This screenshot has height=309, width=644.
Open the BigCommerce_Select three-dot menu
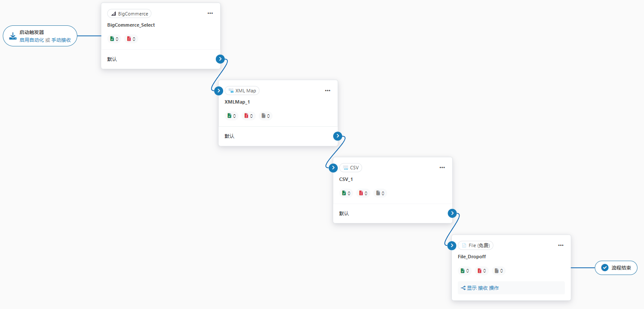click(210, 13)
